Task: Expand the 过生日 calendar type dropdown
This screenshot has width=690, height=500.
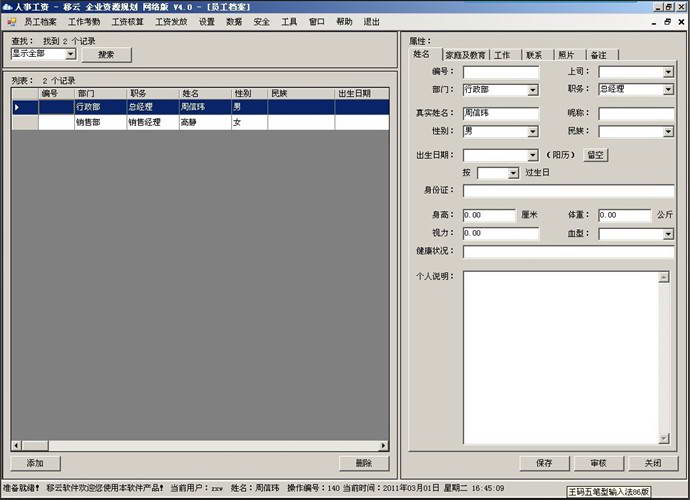Action: pyautogui.click(x=513, y=173)
